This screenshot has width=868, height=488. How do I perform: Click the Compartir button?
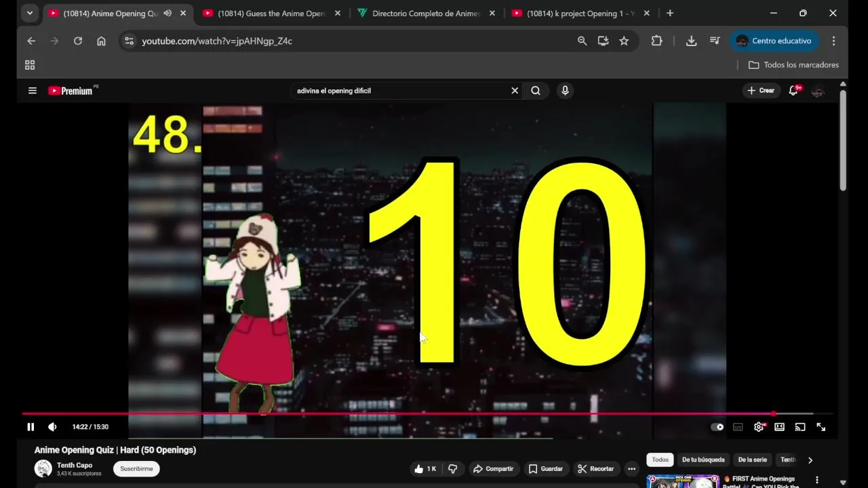pyautogui.click(x=493, y=469)
